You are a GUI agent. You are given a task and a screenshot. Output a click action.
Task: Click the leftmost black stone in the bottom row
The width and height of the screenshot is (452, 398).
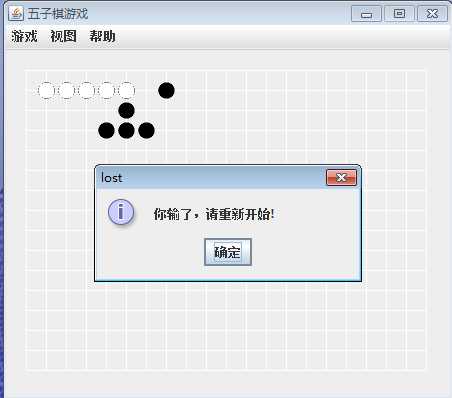point(106,130)
